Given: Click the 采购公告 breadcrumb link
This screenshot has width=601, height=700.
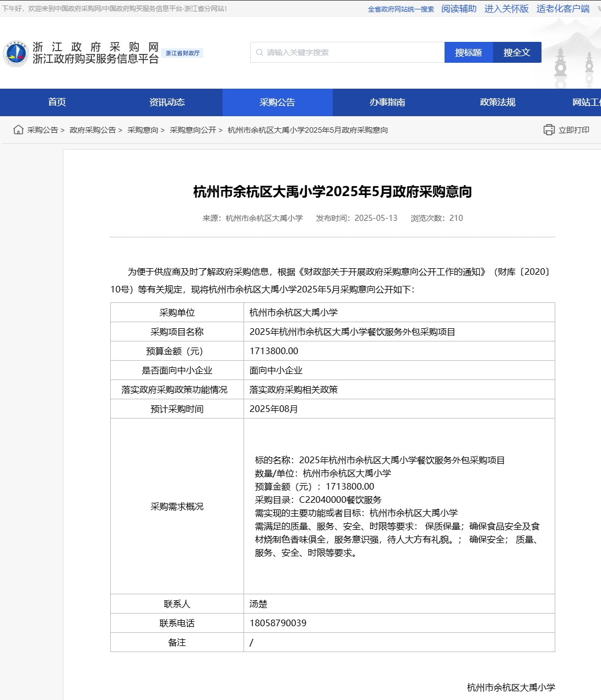Looking at the screenshot, I should click(42, 130).
